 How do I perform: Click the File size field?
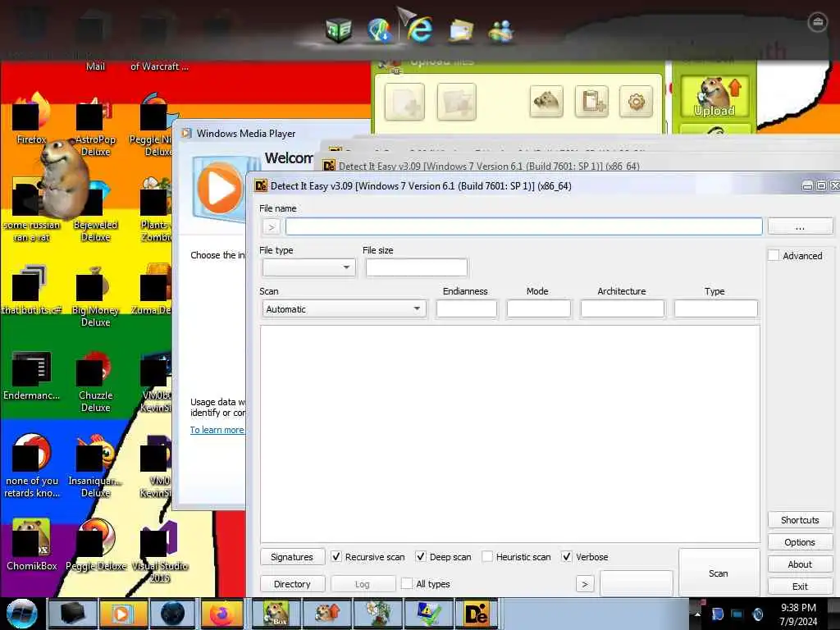(416, 267)
